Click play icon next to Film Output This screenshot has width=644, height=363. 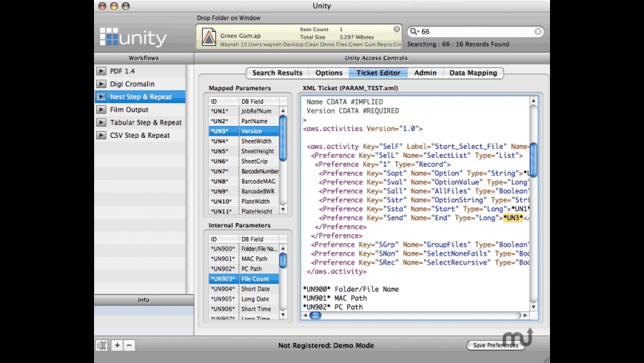pos(102,110)
